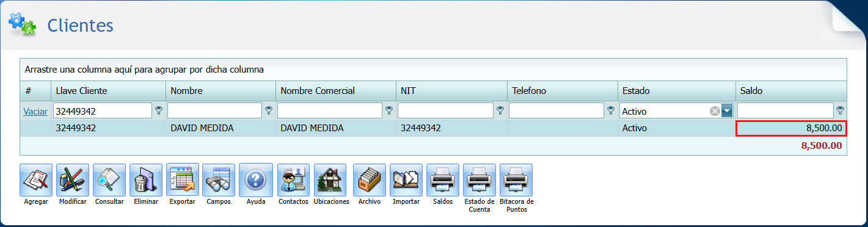This screenshot has width=868, height=227.
Task: Click the Saldo filter funnel icon
Action: [x=841, y=110]
